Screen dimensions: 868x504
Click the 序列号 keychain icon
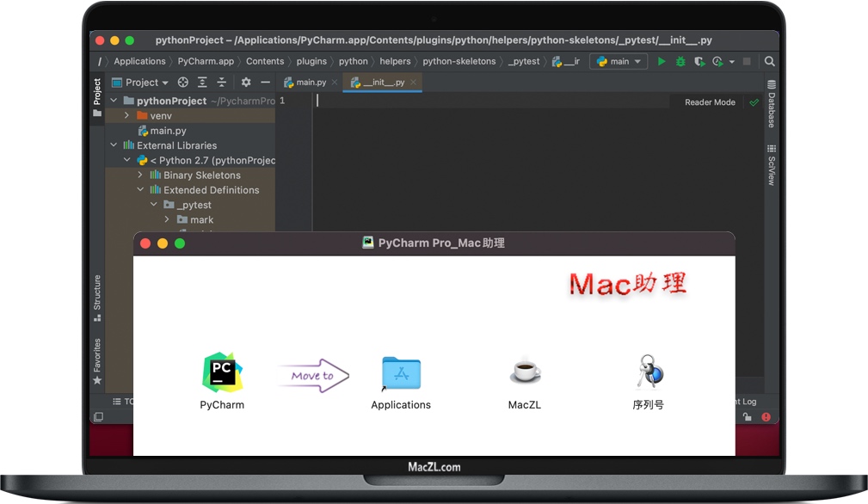pyautogui.click(x=649, y=372)
